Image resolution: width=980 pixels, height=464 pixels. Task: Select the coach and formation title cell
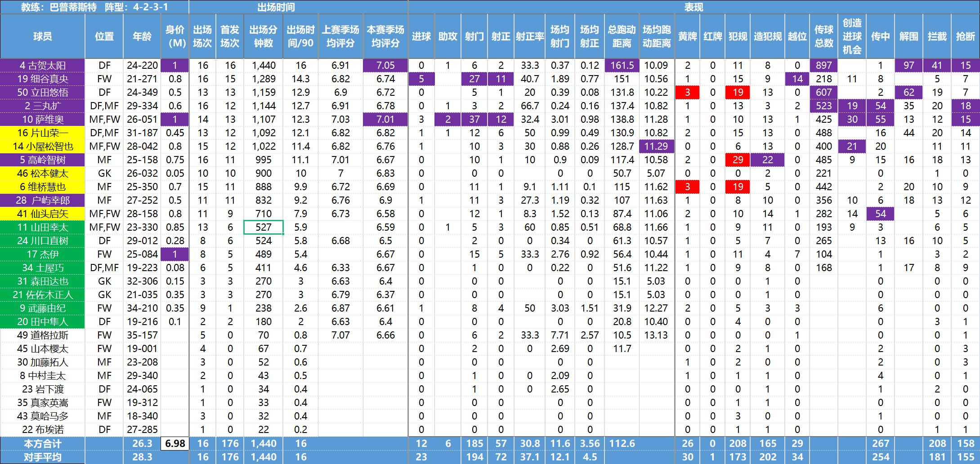[x=94, y=7]
